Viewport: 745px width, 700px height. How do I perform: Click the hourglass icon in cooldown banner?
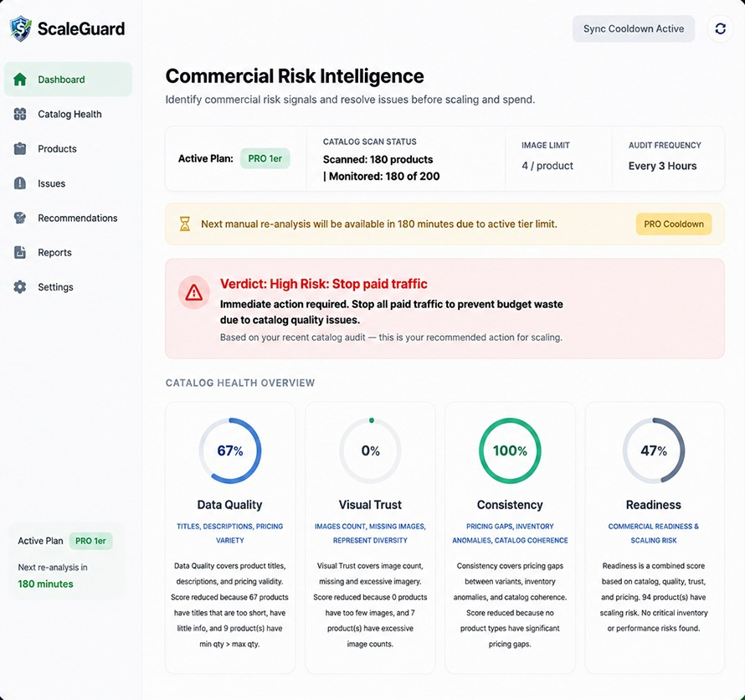185,224
